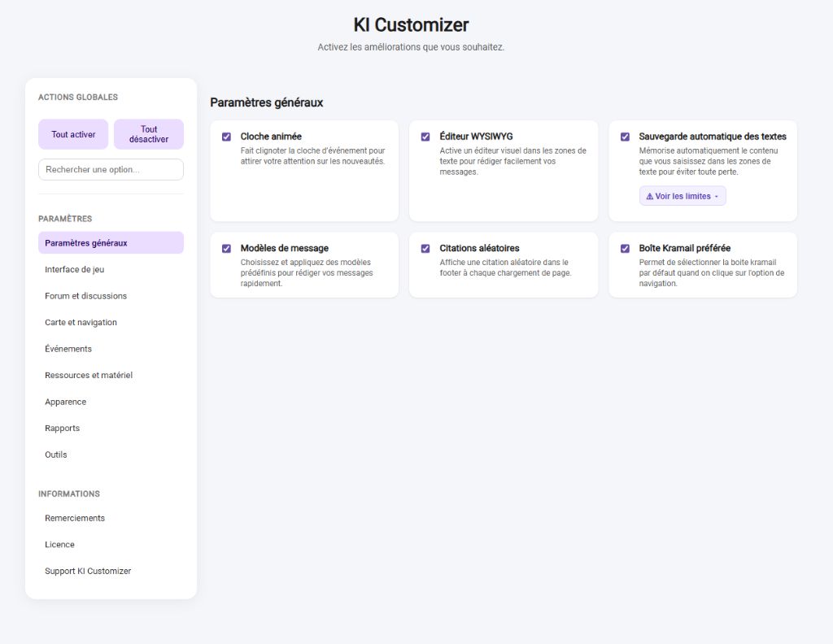Open the Interface de jeu section
The width and height of the screenshot is (833, 644).
tap(75, 269)
